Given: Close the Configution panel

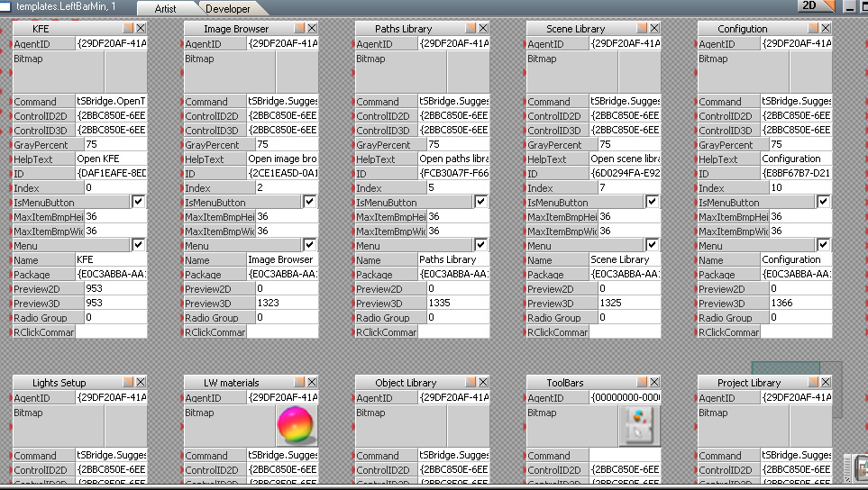Looking at the screenshot, I should point(826,28).
